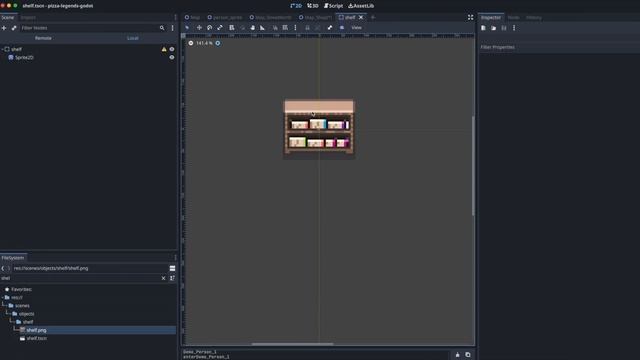The width and height of the screenshot is (640, 360).
Task: Open FileSystem sort options
Action: tap(172, 278)
